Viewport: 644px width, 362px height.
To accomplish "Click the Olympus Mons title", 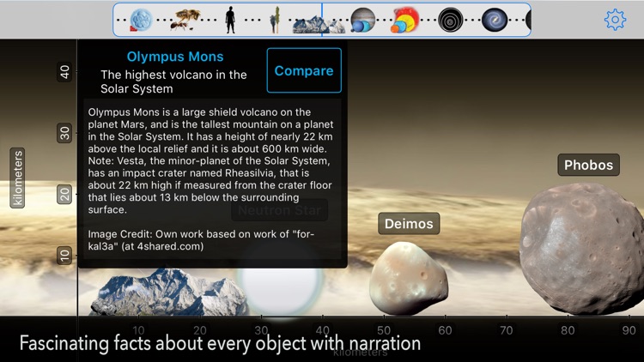I will click(x=175, y=57).
